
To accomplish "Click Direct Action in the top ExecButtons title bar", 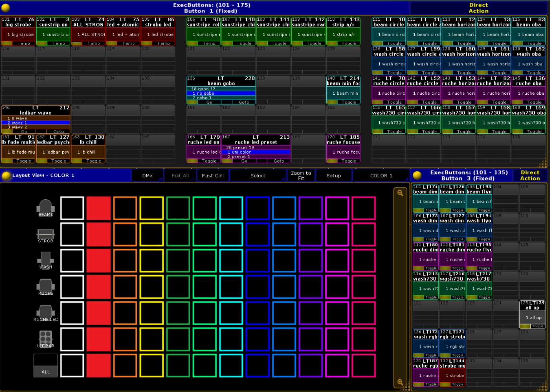I will pyautogui.click(x=478, y=8).
